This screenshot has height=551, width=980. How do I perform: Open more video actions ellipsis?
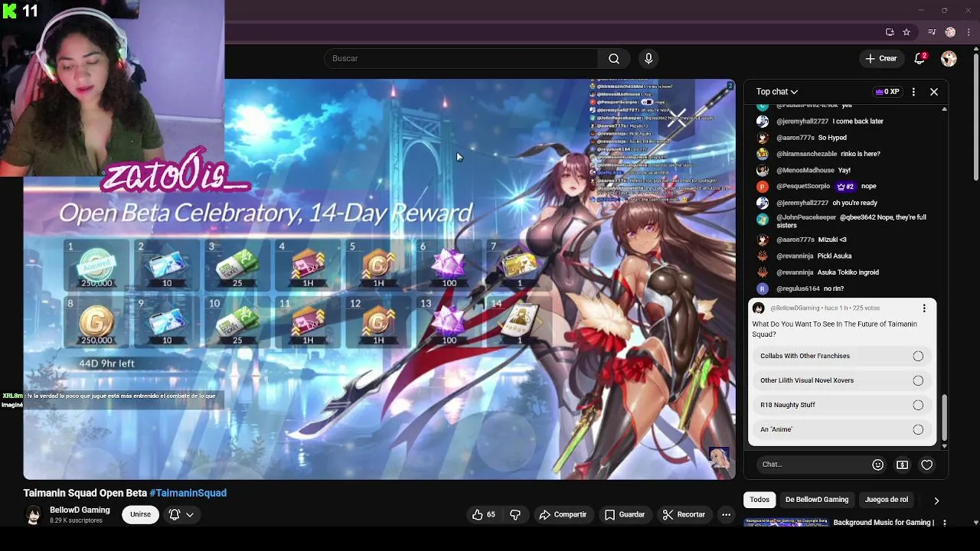click(726, 515)
